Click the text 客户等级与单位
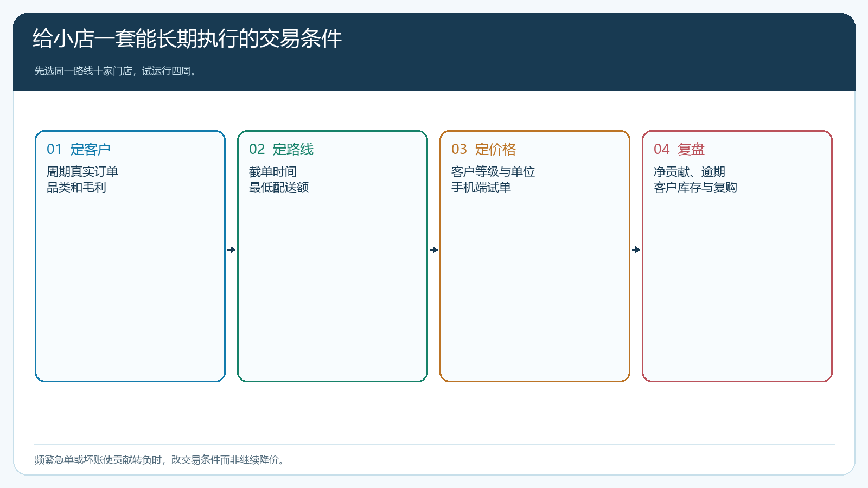 tap(493, 172)
